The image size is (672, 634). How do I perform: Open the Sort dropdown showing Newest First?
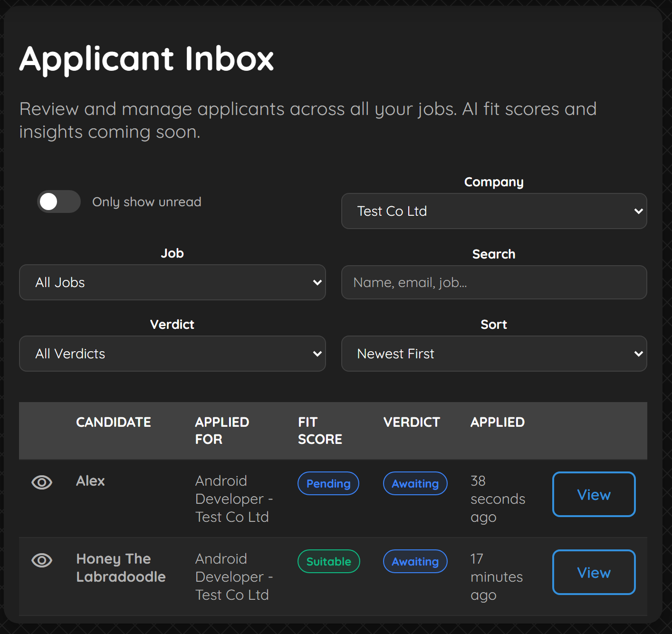(494, 354)
